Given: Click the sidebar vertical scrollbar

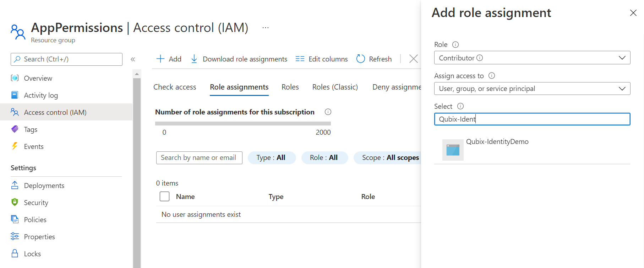Looking at the screenshot, I should [x=137, y=173].
